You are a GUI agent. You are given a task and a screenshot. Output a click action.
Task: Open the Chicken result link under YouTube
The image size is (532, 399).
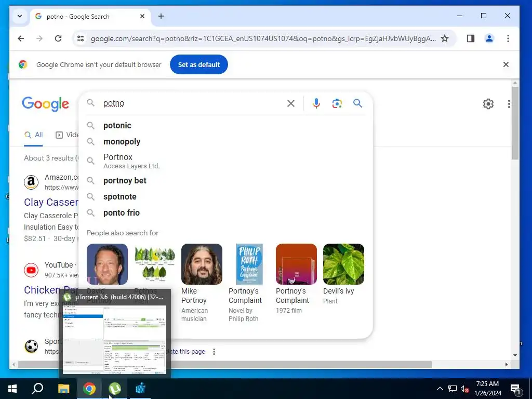point(51,290)
